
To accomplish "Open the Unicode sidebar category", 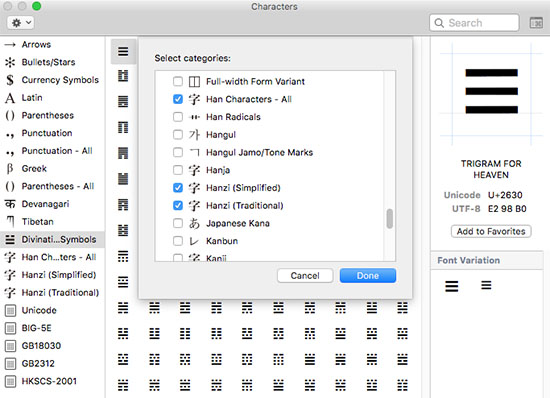I will (x=39, y=310).
